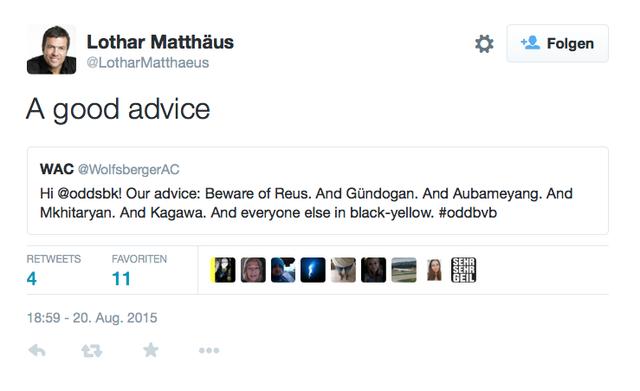The height and width of the screenshot is (391, 640).
Task: Click the @oddsbk mention
Action: [89, 193]
